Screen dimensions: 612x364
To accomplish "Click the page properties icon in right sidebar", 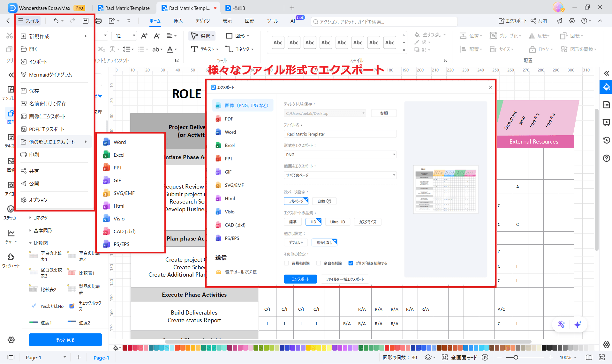I will (x=606, y=105).
